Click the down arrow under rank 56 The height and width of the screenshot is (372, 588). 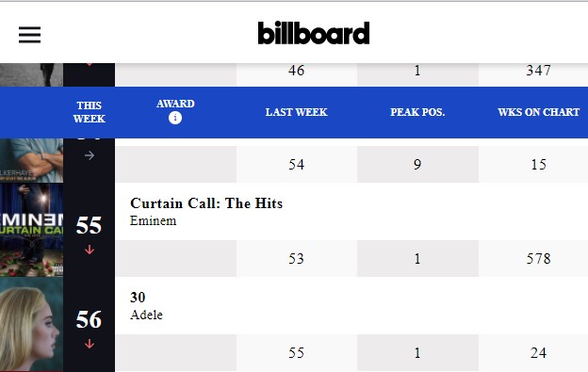90,344
